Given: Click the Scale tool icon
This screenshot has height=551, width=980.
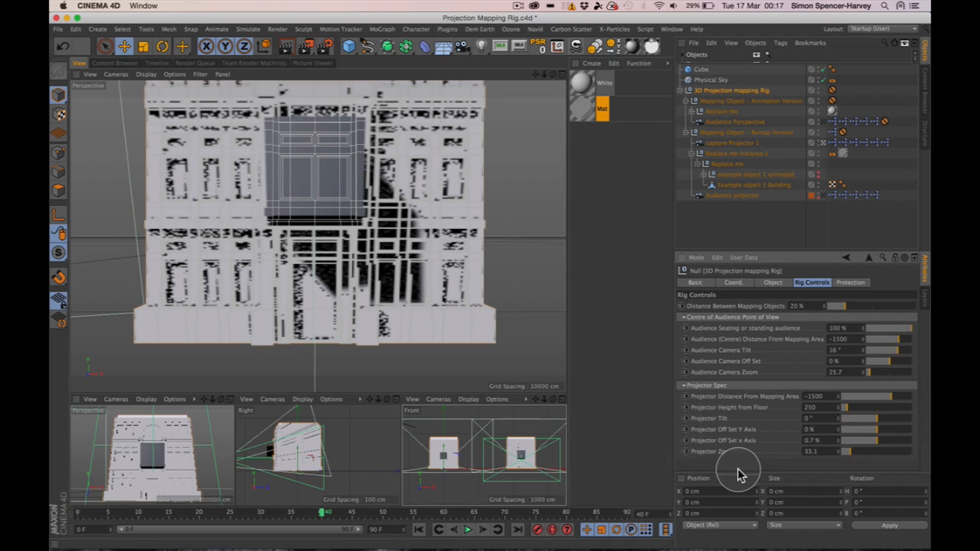Looking at the screenshot, I should 143,47.
